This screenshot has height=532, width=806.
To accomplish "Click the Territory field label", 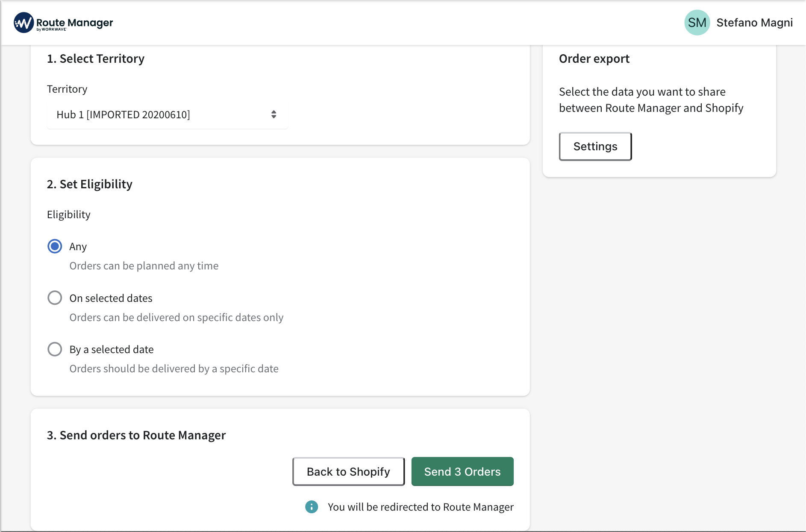I will pos(67,89).
